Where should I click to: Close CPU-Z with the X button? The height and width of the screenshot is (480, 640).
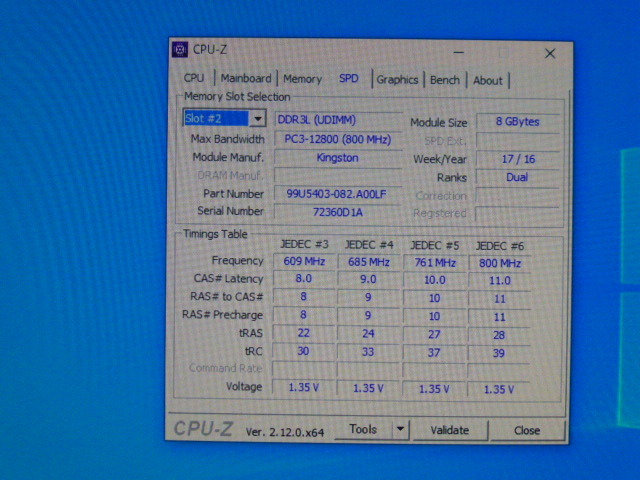coord(550,53)
